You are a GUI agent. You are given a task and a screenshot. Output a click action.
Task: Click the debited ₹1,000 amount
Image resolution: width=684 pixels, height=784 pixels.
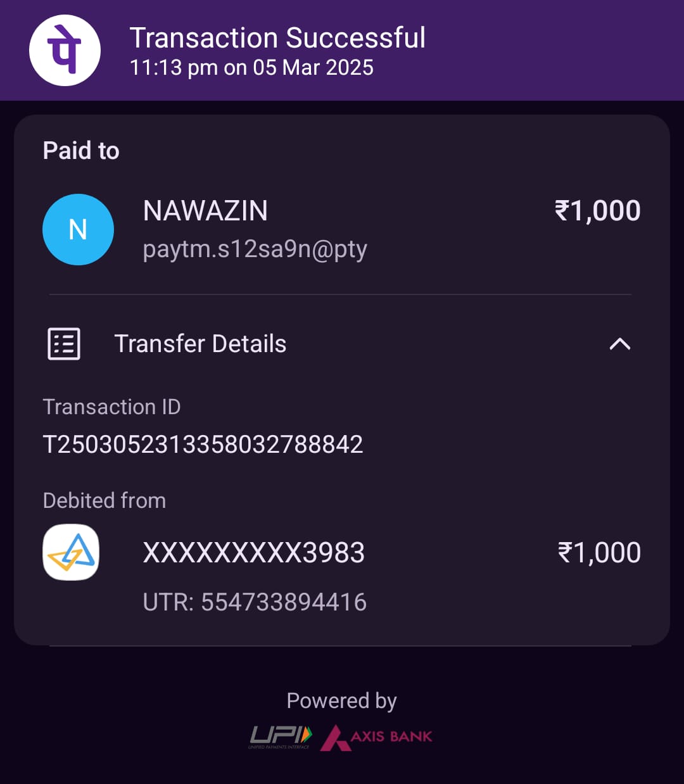[598, 553]
